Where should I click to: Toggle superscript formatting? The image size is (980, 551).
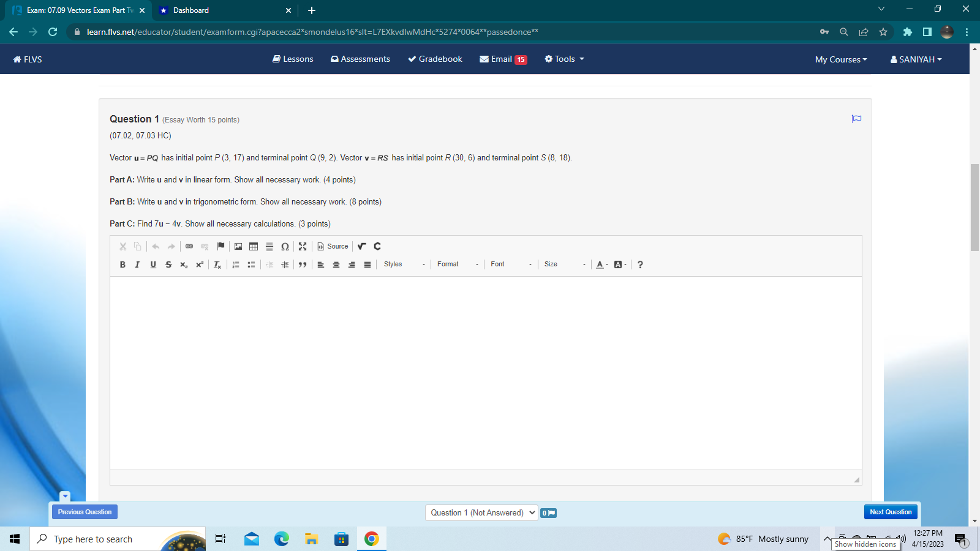click(x=199, y=264)
